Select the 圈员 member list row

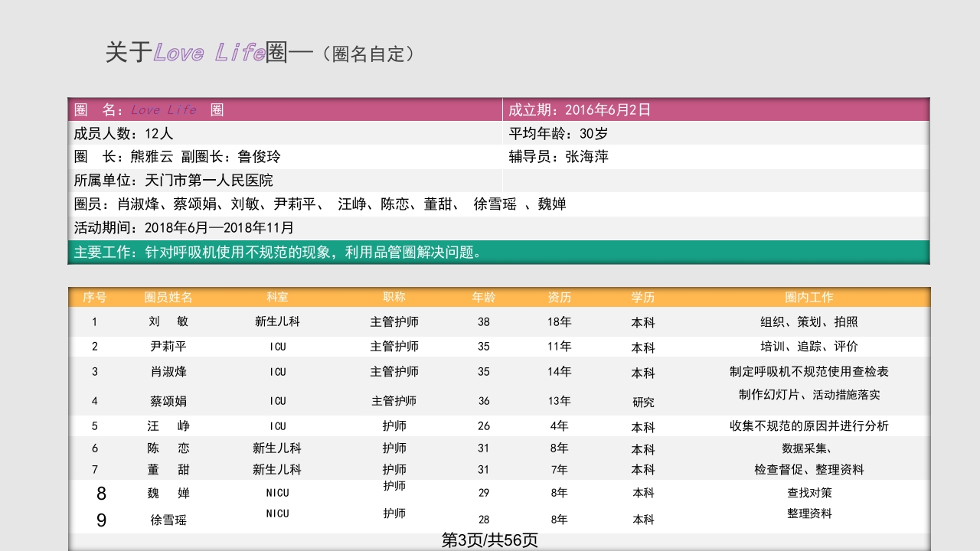(322, 204)
